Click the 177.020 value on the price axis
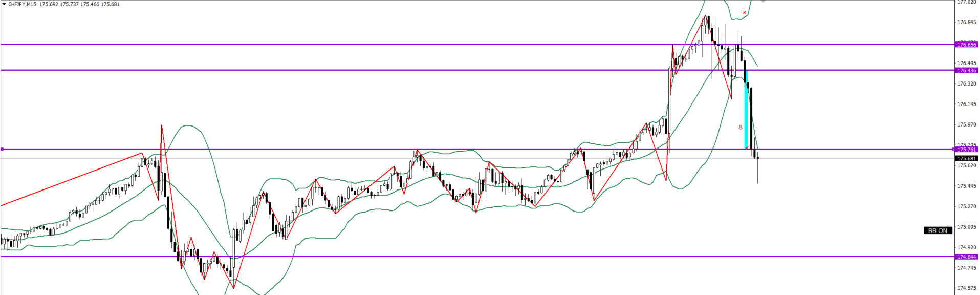This screenshot has width=980, height=295. [x=967, y=2]
